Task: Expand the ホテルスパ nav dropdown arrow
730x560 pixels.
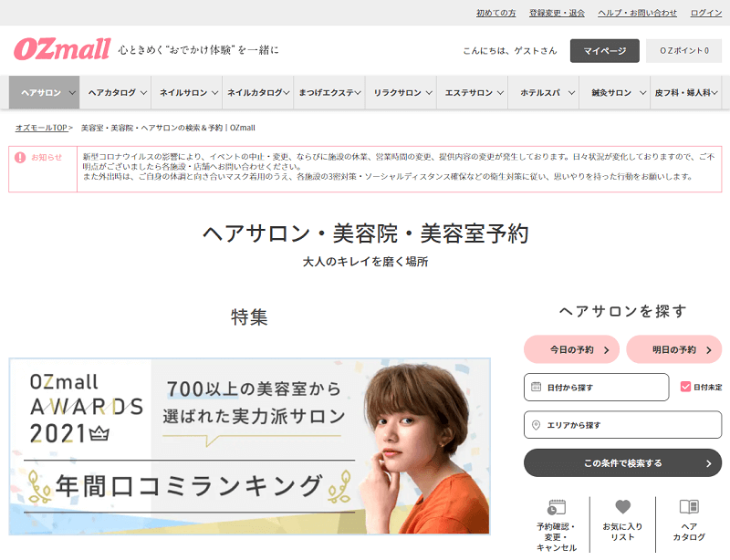Action: pos(571,93)
